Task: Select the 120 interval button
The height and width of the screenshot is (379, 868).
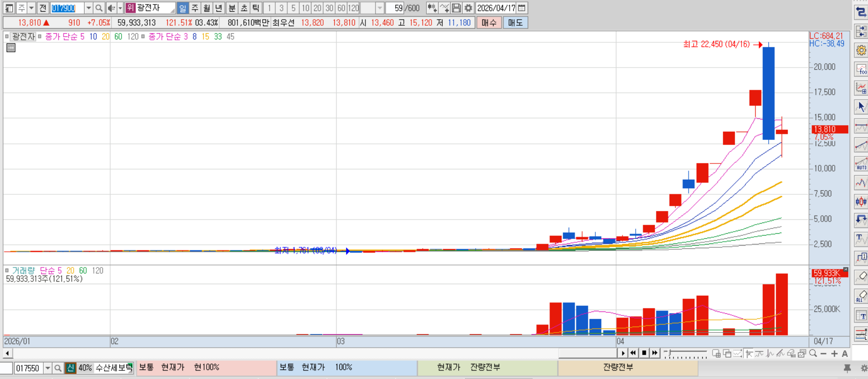Action: click(x=353, y=8)
